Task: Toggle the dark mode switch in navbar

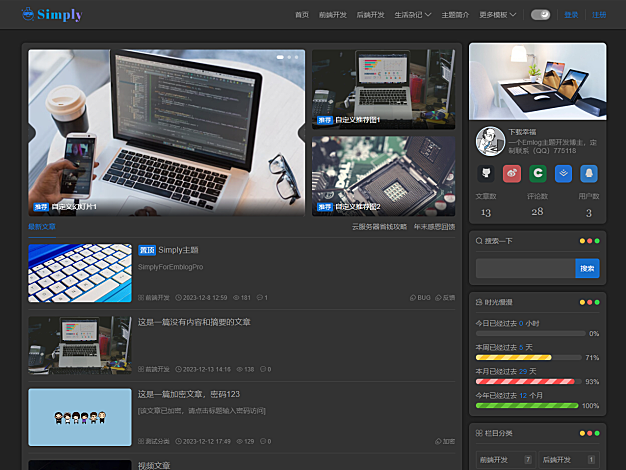Action: [x=541, y=15]
